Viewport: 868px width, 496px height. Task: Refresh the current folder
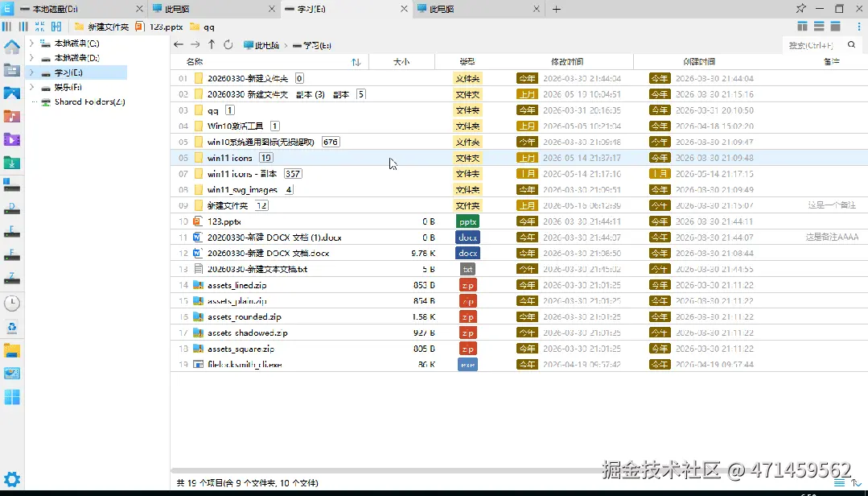(228, 45)
